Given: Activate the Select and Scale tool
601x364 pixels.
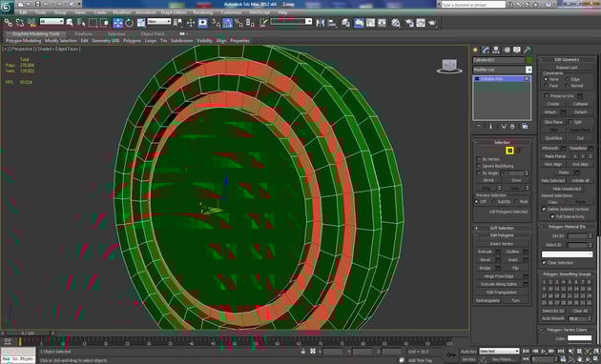Looking at the screenshot, I should click(x=141, y=23).
